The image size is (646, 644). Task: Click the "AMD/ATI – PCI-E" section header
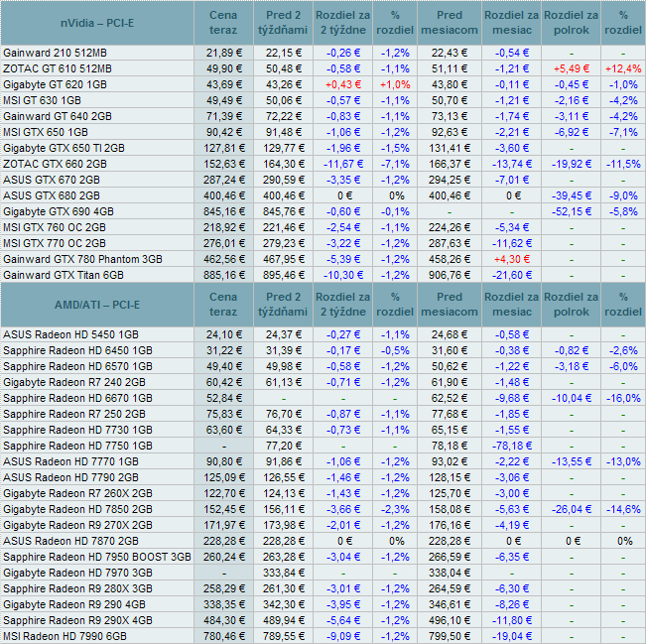97,305
